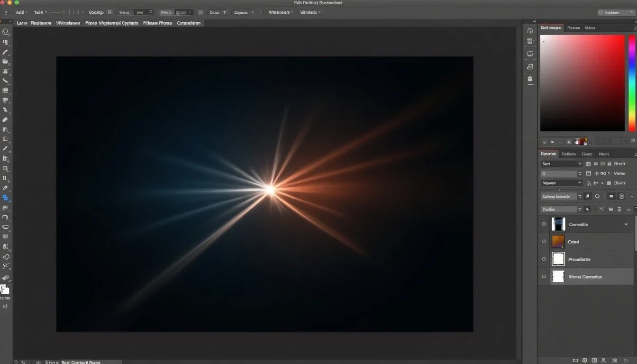Click the circular icon in the layers panel footer
Image resolution: width=637 pixels, height=364 pixels.
point(584,361)
